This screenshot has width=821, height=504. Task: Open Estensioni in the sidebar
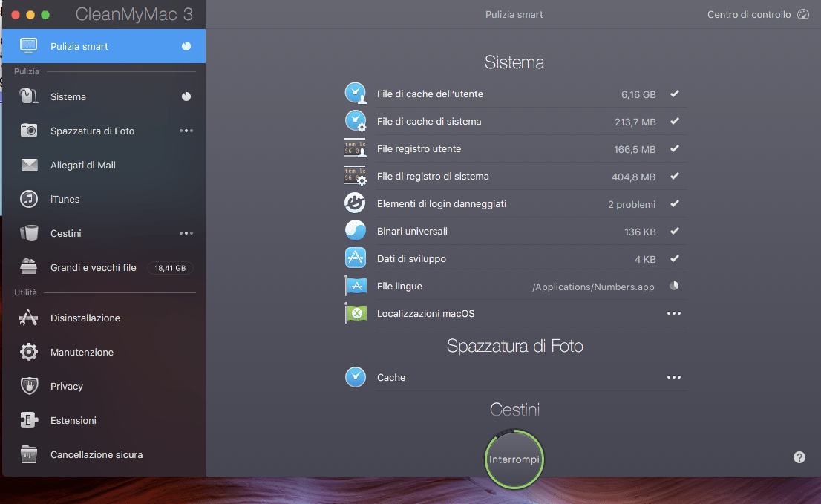point(73,420)
